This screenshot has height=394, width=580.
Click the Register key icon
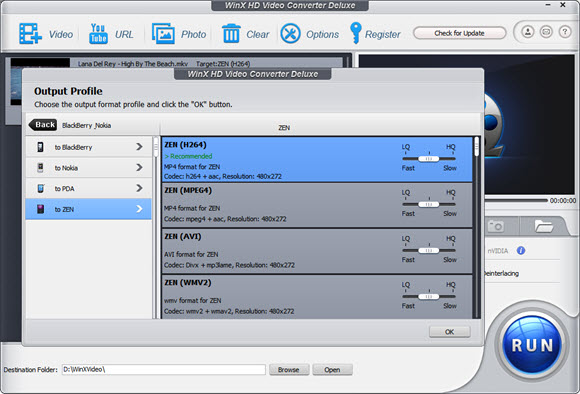coord(355,33)
